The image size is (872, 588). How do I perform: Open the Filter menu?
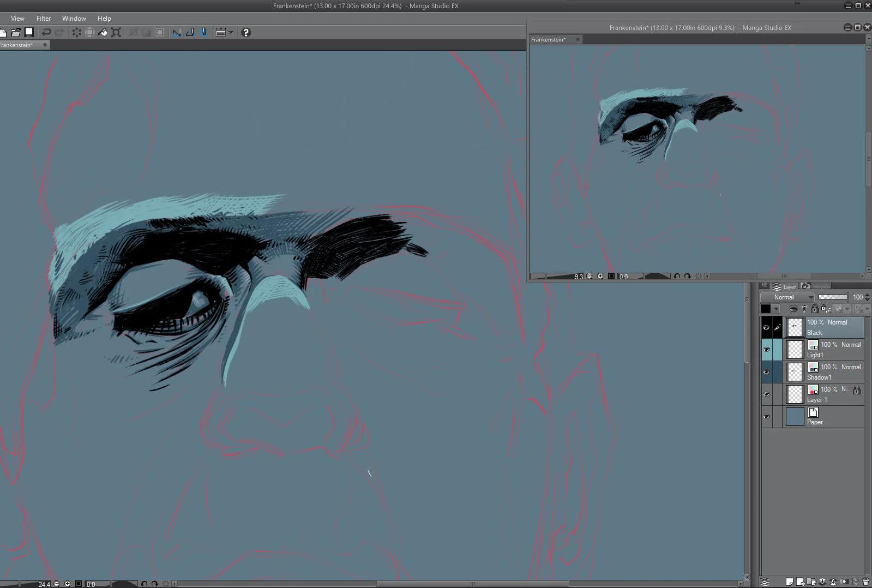[44, 19]
